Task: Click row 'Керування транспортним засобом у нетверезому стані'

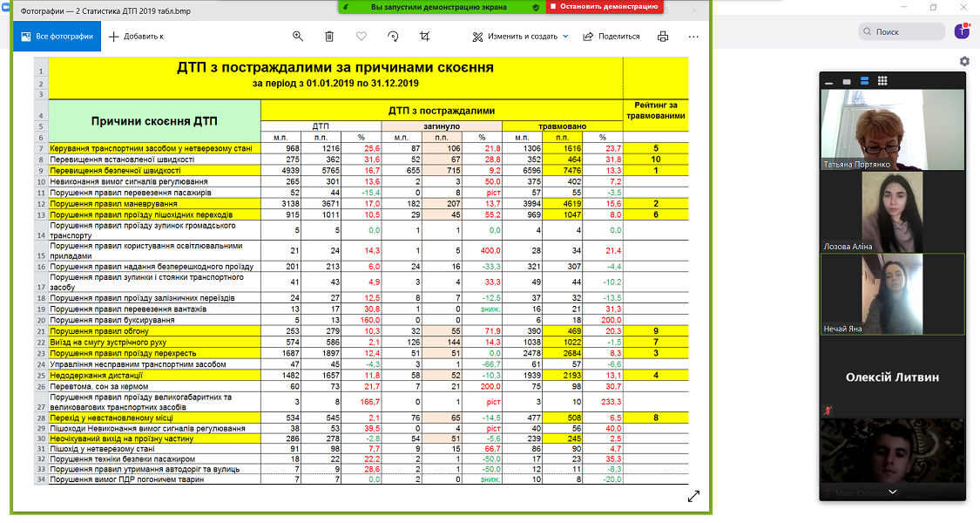Action: (368, 148)
